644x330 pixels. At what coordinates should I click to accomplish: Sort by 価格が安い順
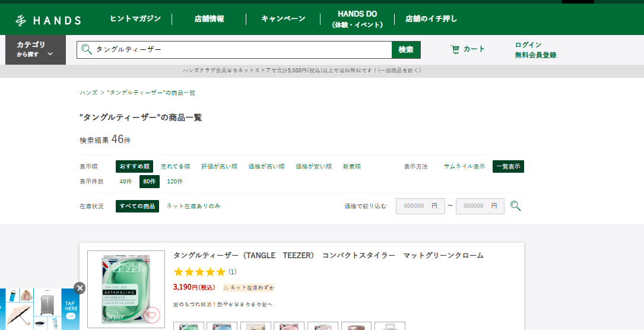[x=314, y=167]
